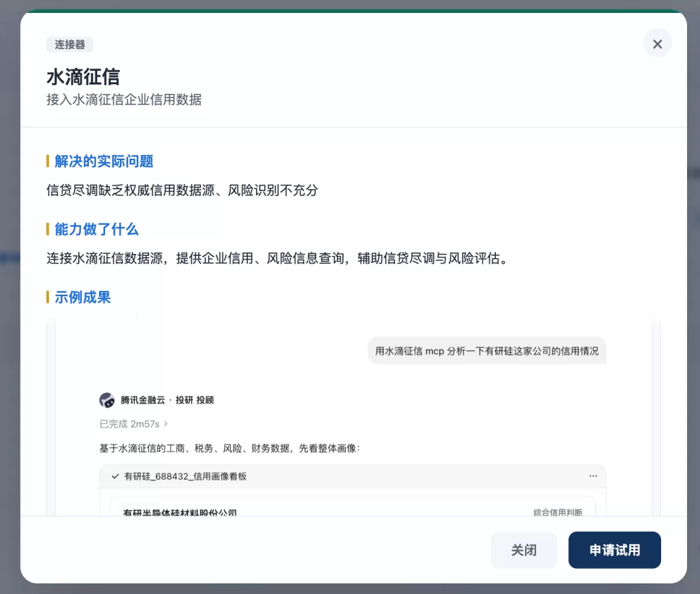
Task: Open the three-dots menu on 信用画像看板 row
Action: 593,475
